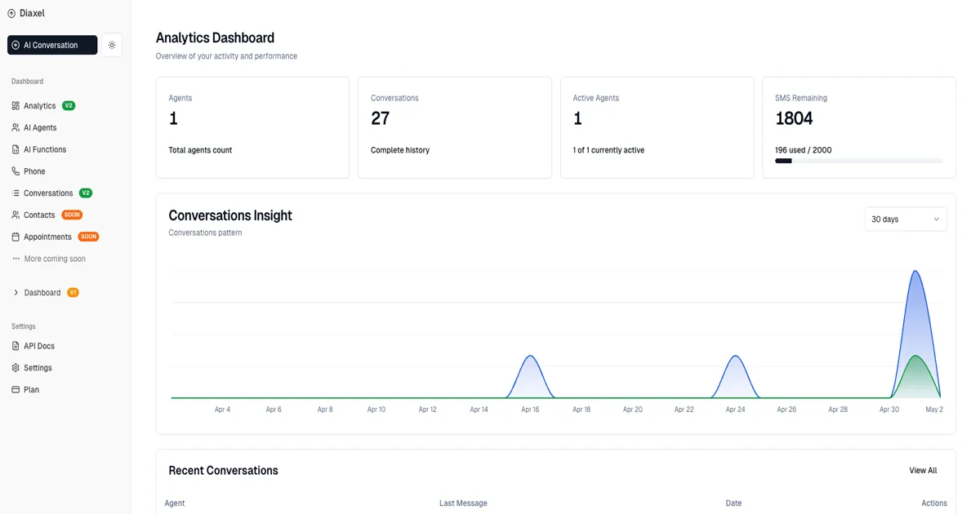Click the Conversations count card showing 27
This screenshot has width=980, height=514.
(455, 127)
